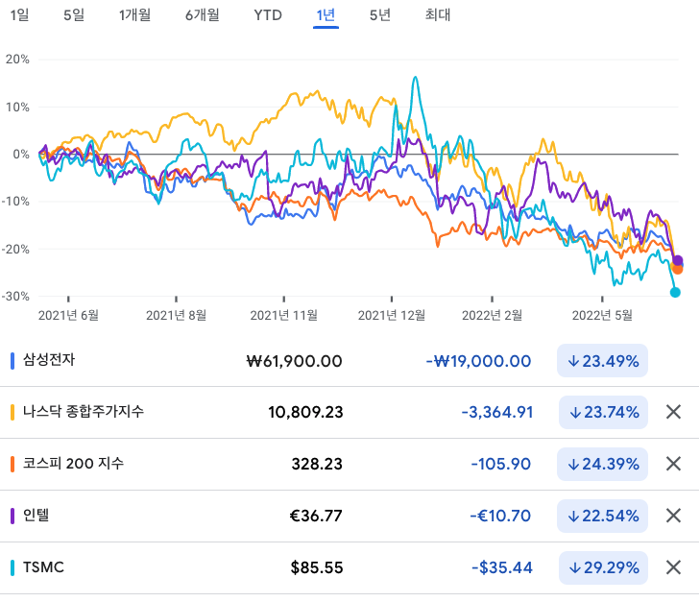Switch chart to 1개월 range
700x602 pixels.
tap(134, 15)
